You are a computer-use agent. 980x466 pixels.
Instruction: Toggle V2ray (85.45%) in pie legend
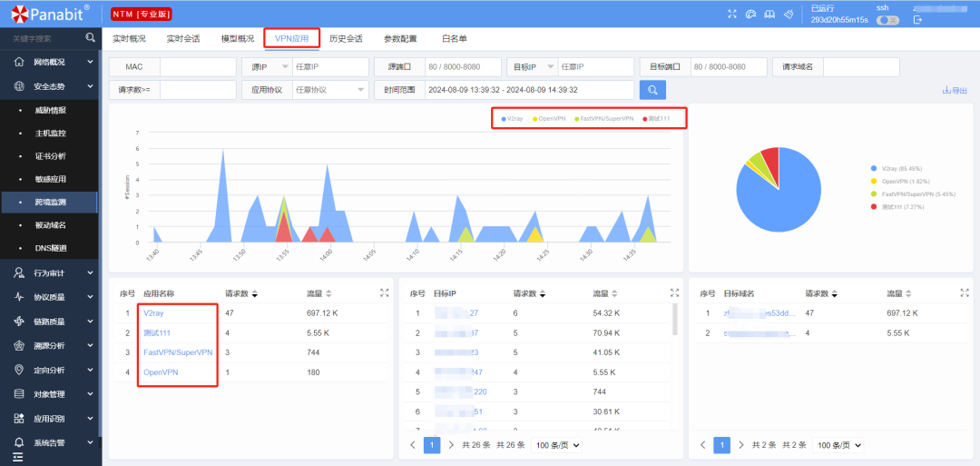[x=896, y=168]
